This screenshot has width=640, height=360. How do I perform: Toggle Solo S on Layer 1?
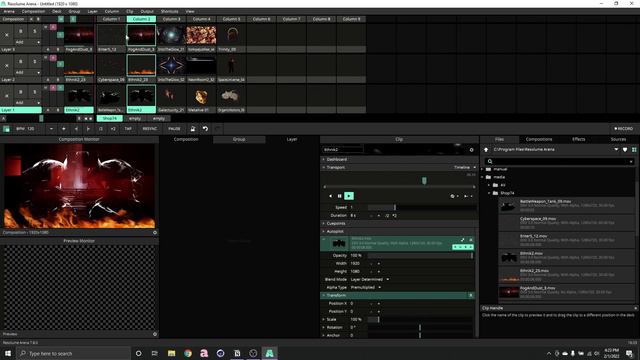35,91
